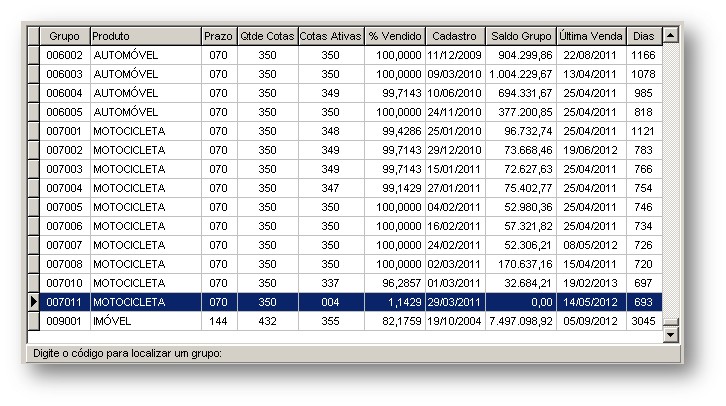Click percent vendido value 1,1429
Viewport: 726px width, 406px height.
click(x=394, y=302)
